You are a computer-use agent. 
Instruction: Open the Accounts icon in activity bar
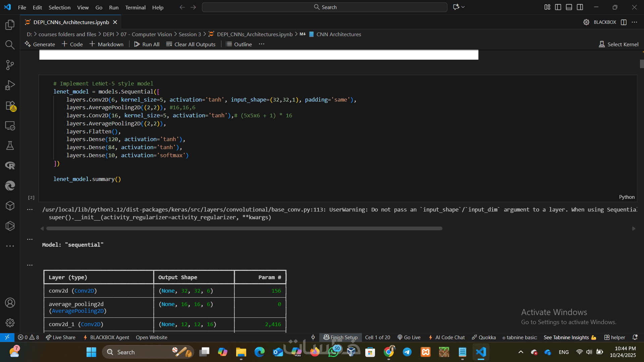click(x=10, y=303)
